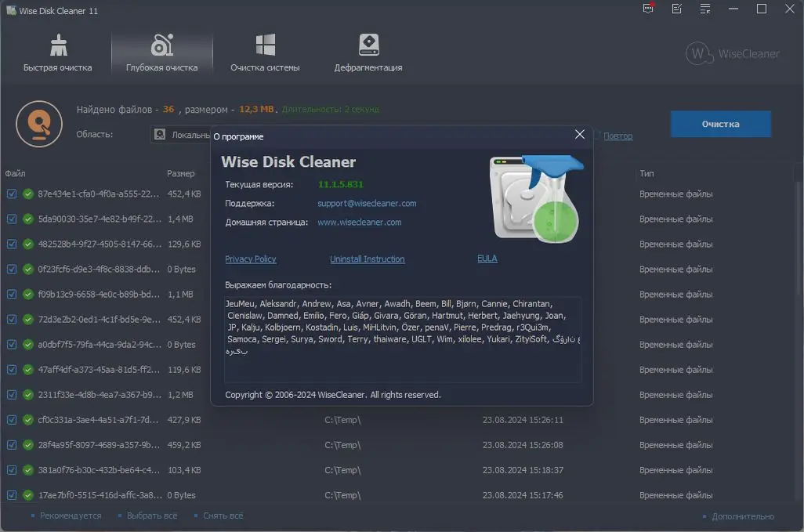Click date 23.08.2024 15:17:46

point(523,495)
